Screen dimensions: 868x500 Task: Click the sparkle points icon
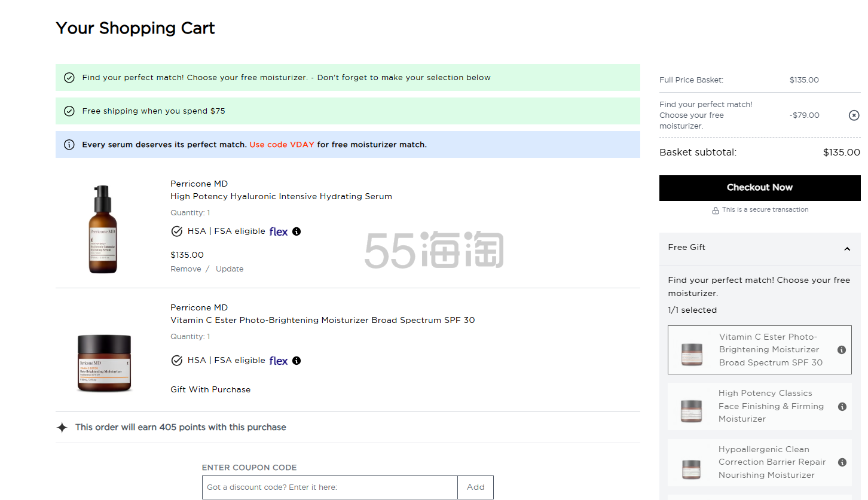(x=62, y=428)
